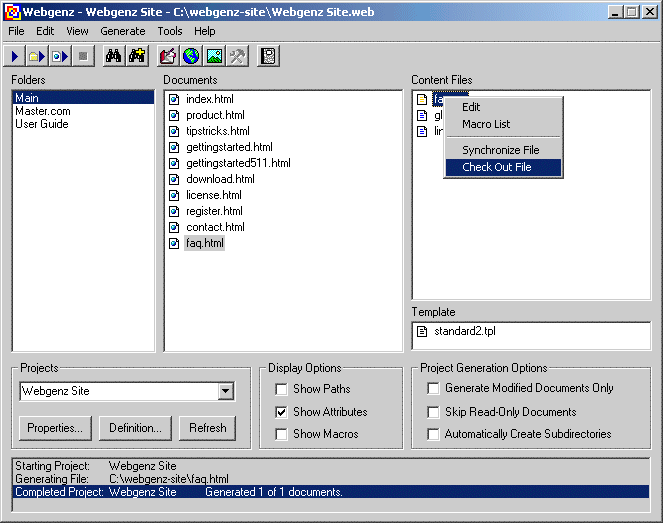Choose Check Out File in context menu
Image resolution: width=663 pixels, height=523 pixels.
pos(503,167)
